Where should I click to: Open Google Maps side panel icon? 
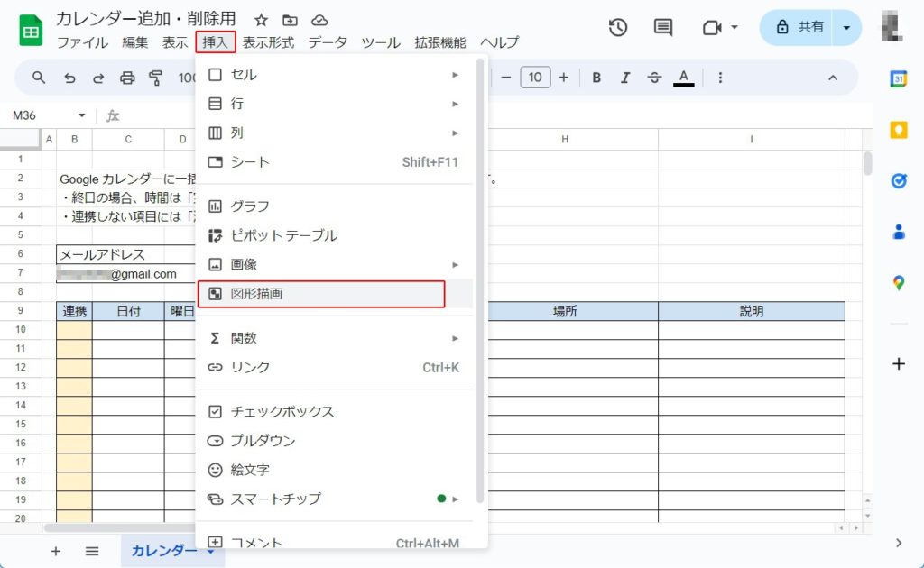pos(898,283)
